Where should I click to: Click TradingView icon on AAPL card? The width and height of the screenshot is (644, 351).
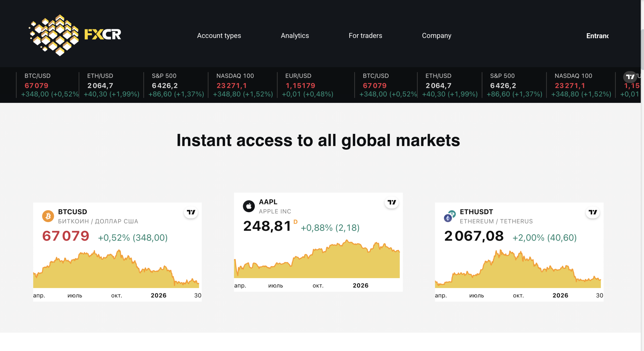(392, 202)
